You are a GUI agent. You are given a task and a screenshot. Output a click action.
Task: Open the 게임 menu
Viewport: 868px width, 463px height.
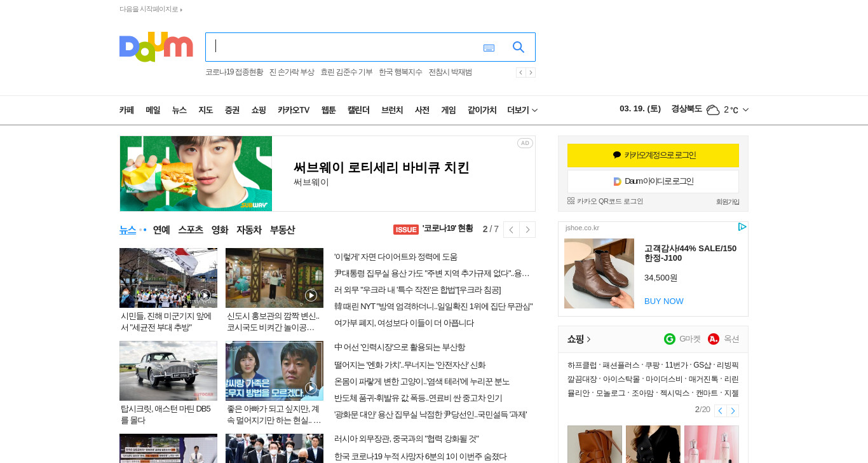(x=449, y=110)
